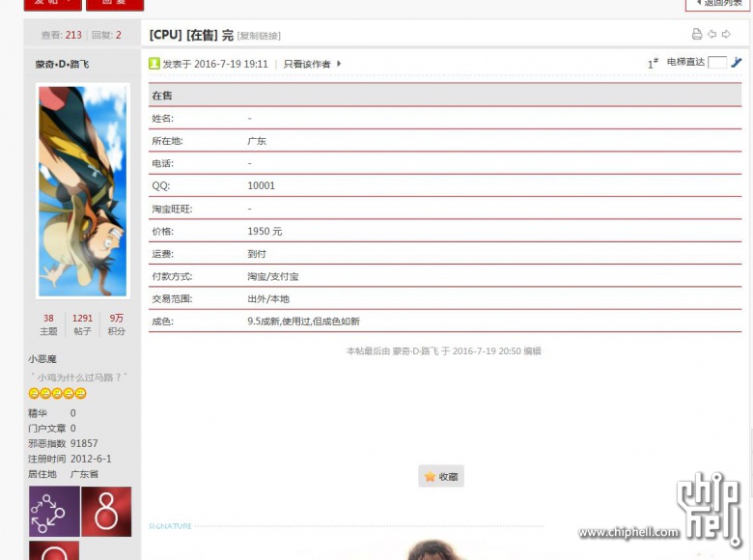Click the QQ value 10001
The image size is (753, 560).
[262, 186]
